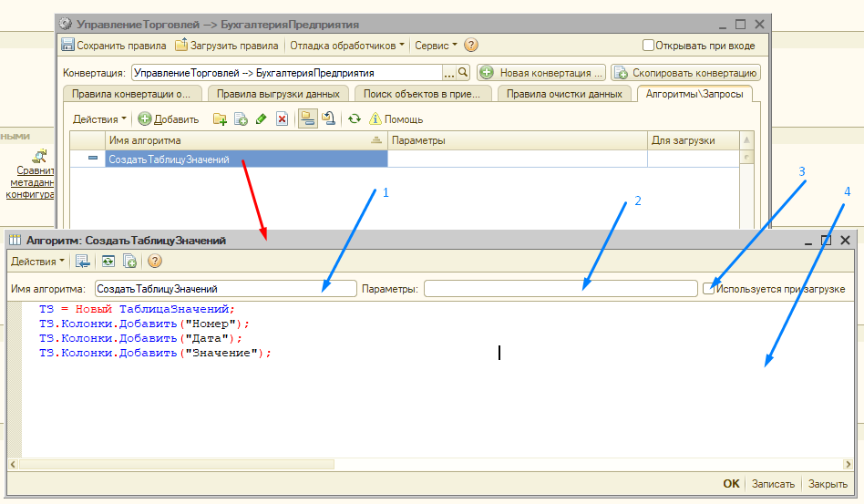The image size is (864, 504).
Task: Click the right scroll arrow of the code editor
Action: click(849, 464)
